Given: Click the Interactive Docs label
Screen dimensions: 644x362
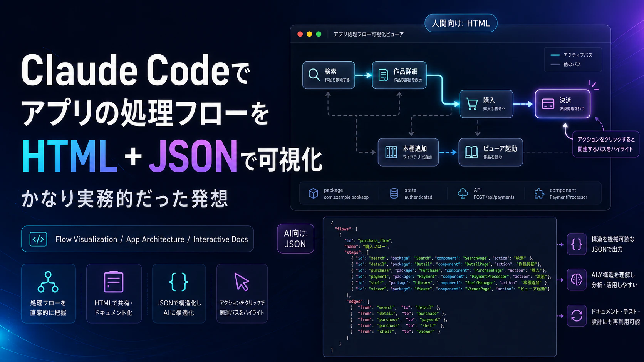Looking at the screenshot, I should [x=220, y=239].
